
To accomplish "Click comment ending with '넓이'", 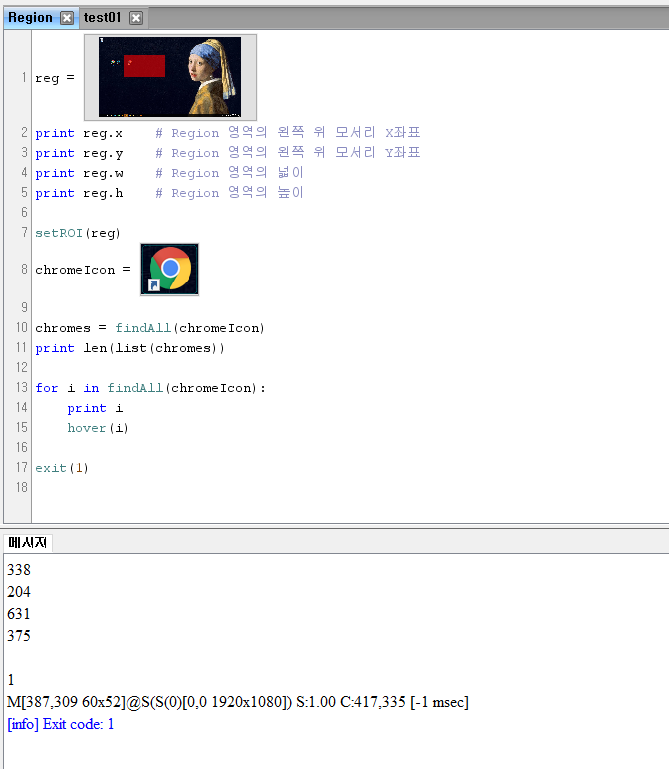I will pyautogui.click(x=229, y=173).
